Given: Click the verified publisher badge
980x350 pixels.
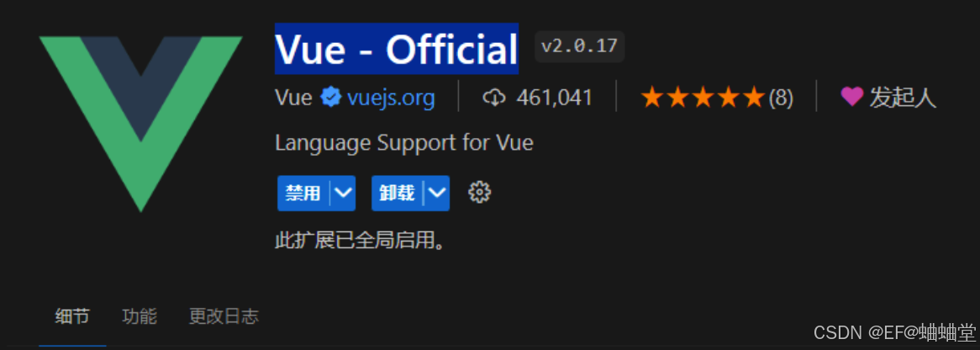Looking at the screenshot, I should coord(330,98).
